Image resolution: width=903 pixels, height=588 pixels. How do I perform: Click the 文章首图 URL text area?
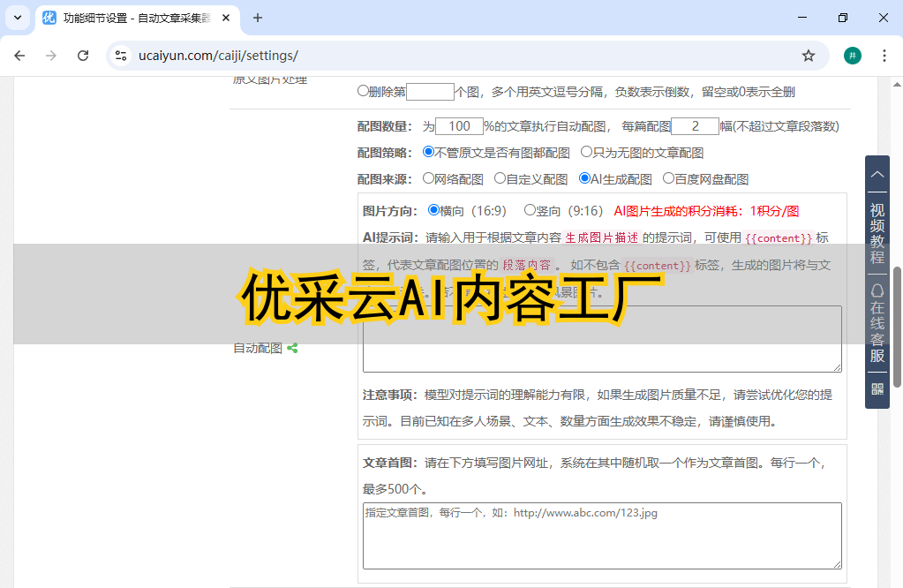pyautogui.click(x=602, y=536)
